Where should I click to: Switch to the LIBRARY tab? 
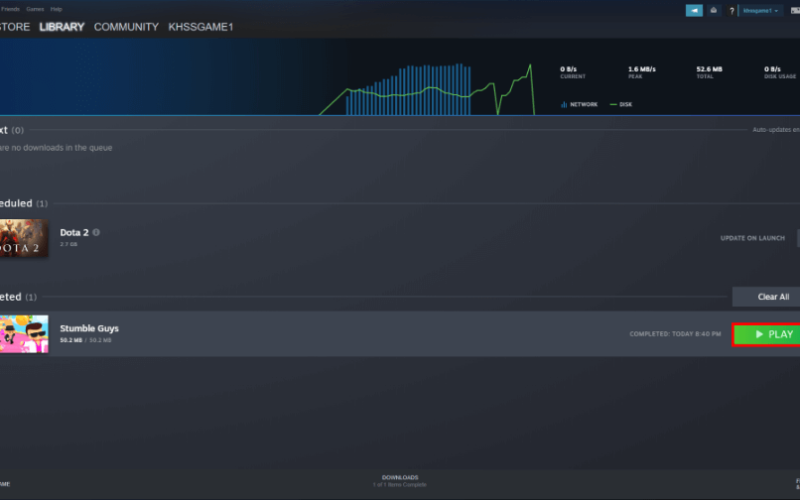[62, 27]
